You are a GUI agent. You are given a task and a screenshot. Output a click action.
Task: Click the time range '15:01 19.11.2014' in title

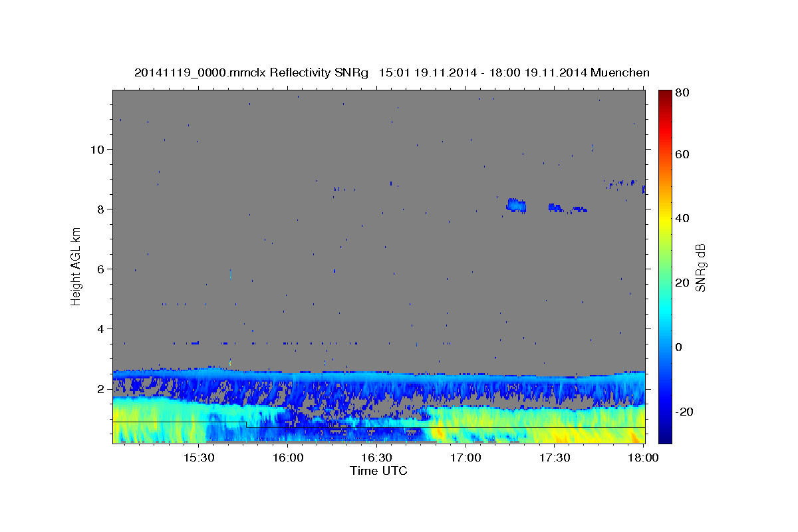(427, 72)
